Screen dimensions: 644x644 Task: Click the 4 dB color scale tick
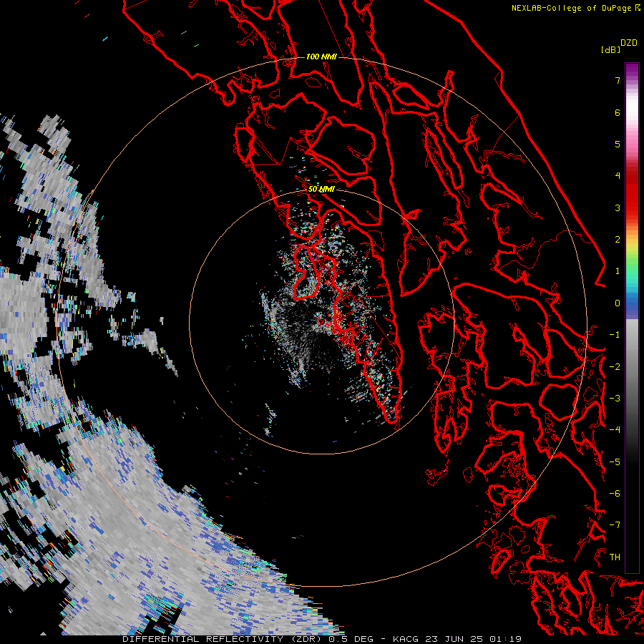point(618,176)
